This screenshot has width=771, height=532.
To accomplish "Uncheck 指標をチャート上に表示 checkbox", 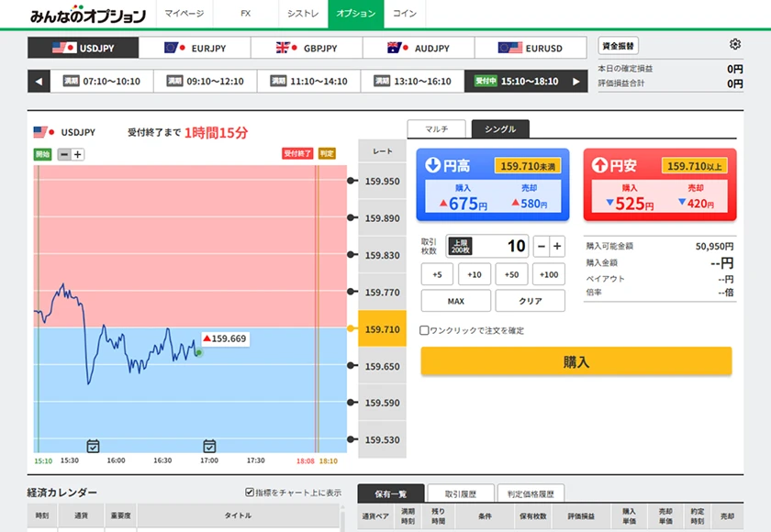I will pyautogui.click(x=250, y=492).
